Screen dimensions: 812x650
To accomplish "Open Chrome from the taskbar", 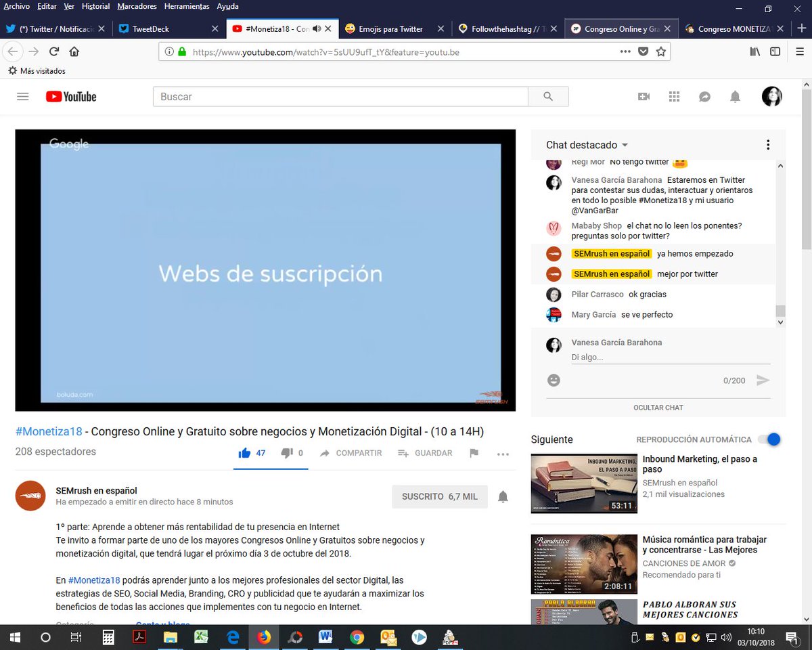I will [x=357, y=637].
